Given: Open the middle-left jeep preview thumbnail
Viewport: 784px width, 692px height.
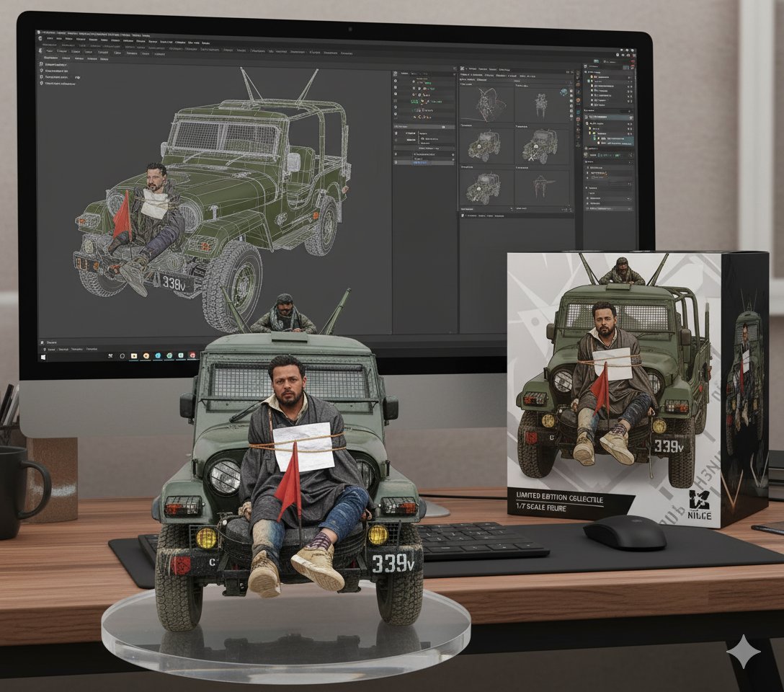Looking at the screenshot, I should coord(486,146).
